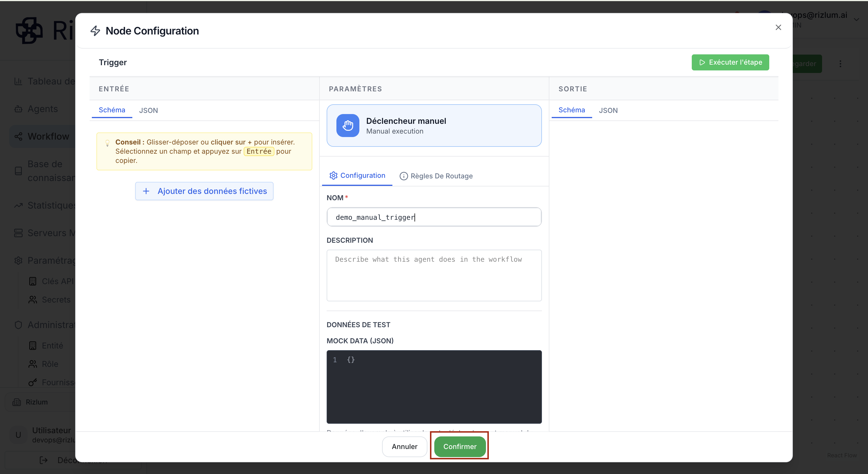Click the Administration shield icon in sidebar
This screenshot has height=474, width=868.
coord(18,325)
